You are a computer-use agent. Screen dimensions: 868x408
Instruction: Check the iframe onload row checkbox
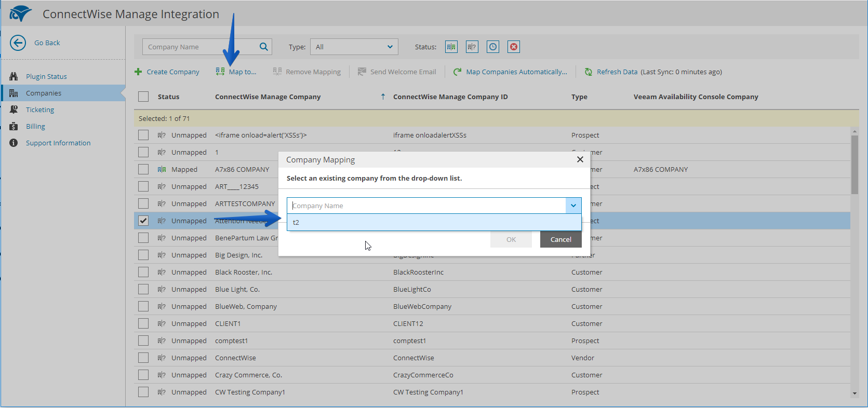[x=143, y=135]
